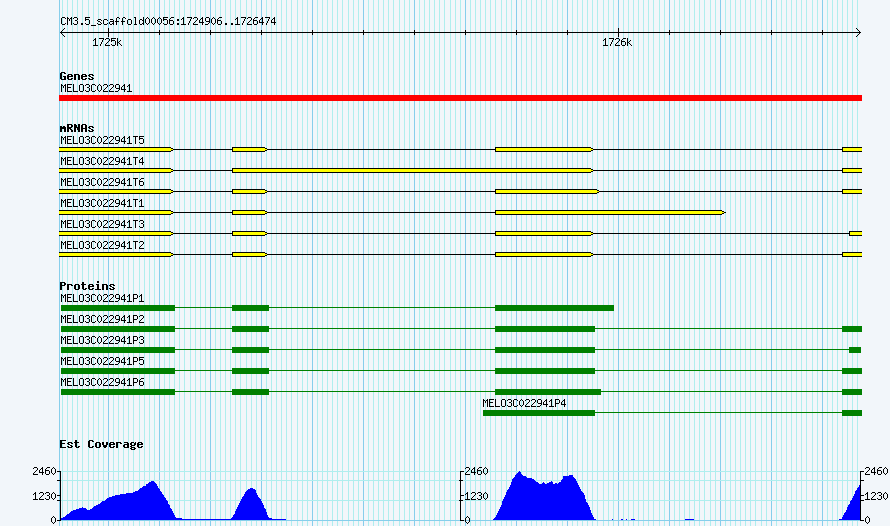Click the rightmost 2460 coverage axis label
The width and height of the screenshot is (890, 526).
tap(877, 472)
